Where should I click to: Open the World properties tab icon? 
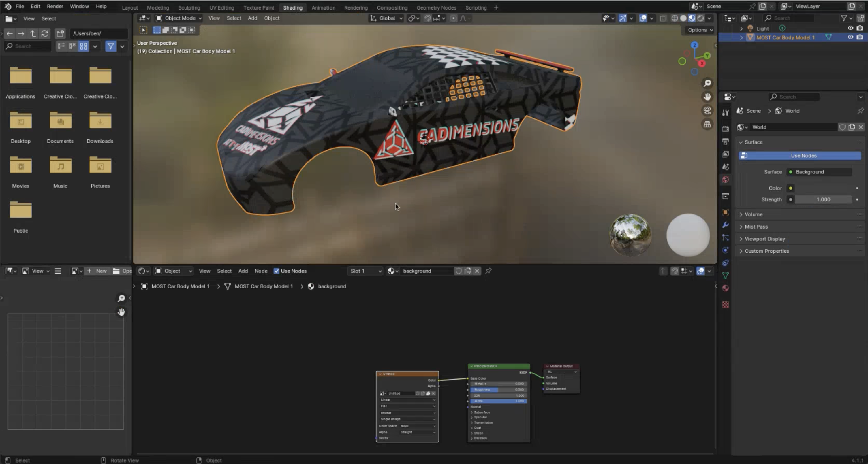(726, 180)
